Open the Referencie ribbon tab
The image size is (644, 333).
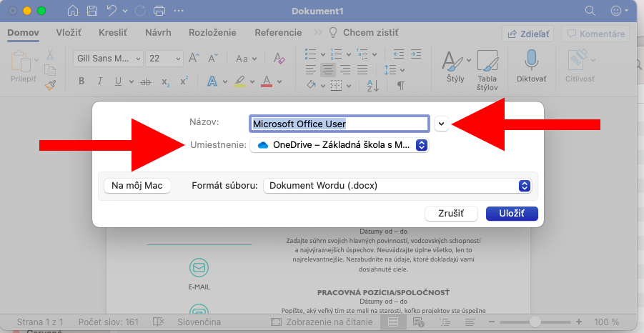point(278,33)
